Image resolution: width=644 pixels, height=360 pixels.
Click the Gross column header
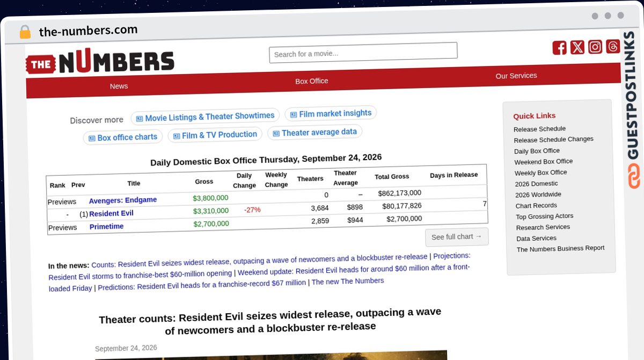click(x=204, y=182)
